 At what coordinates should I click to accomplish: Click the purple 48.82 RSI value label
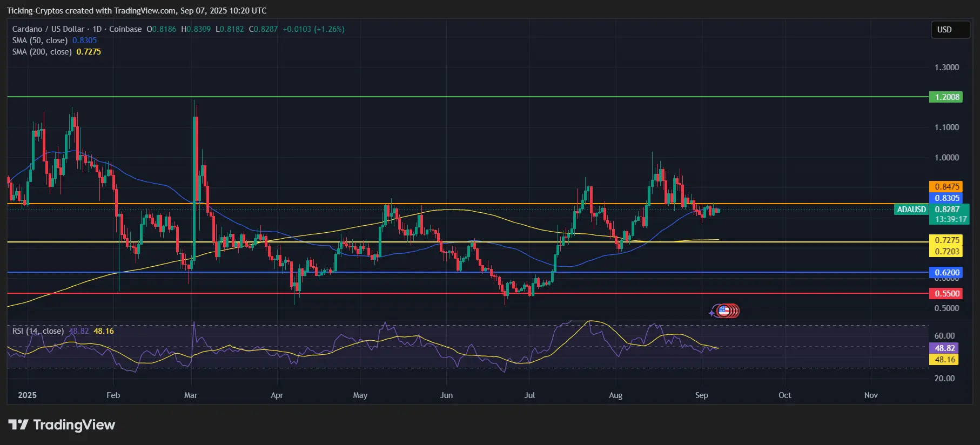click(943, 348)
